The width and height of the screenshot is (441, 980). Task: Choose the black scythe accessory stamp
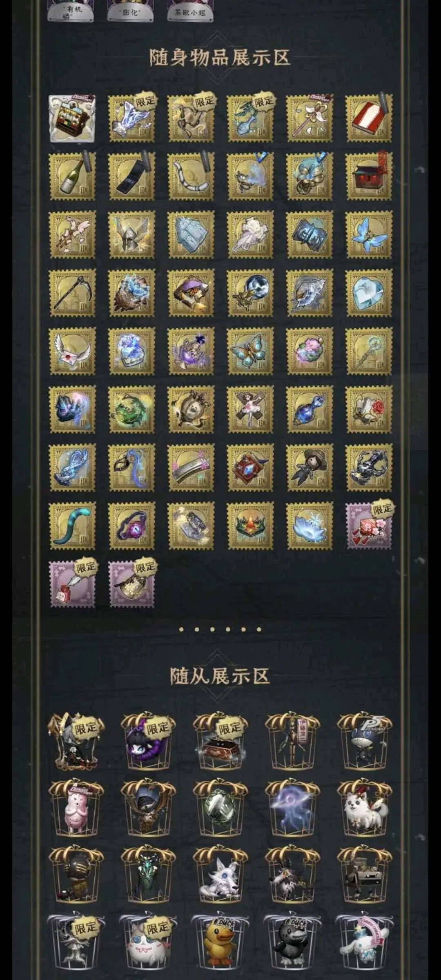click(72, 293)
